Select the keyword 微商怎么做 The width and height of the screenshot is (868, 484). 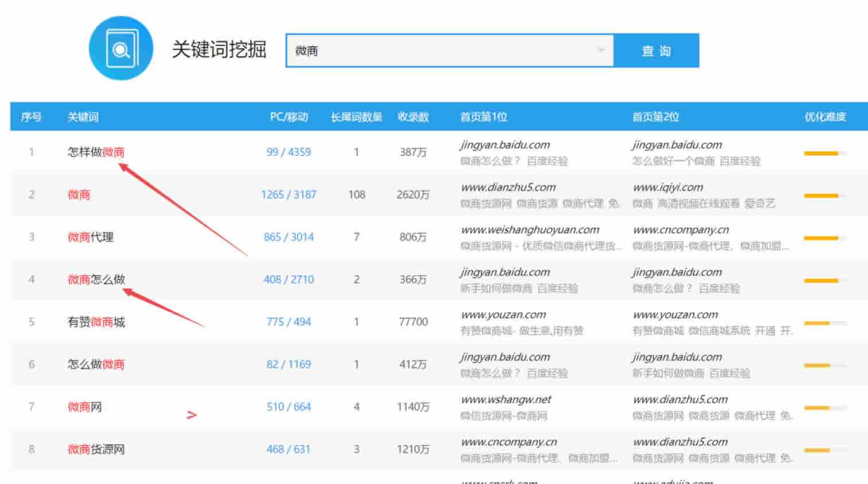[x=96, y=279]
